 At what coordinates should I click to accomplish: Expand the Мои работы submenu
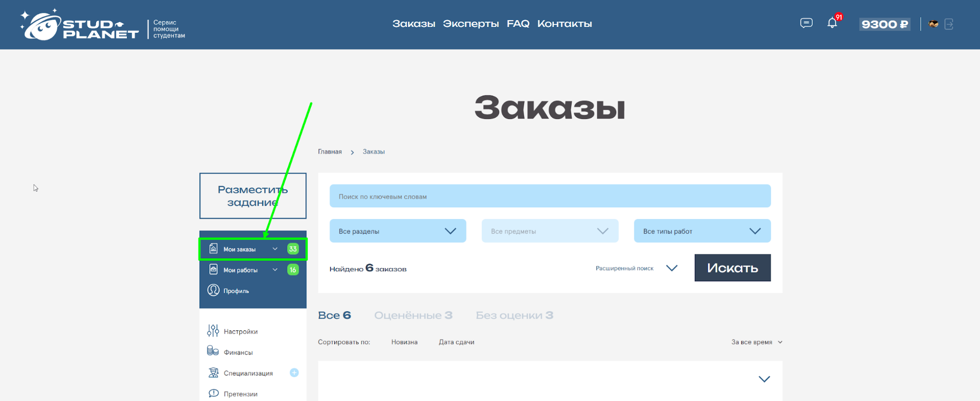click(275, 270)
